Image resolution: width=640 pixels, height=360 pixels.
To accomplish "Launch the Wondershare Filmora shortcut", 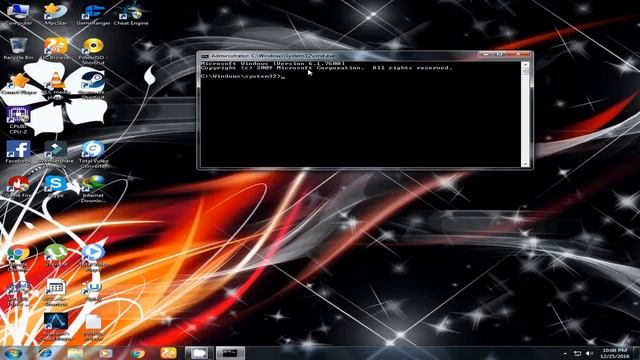I will click(56, 154).
